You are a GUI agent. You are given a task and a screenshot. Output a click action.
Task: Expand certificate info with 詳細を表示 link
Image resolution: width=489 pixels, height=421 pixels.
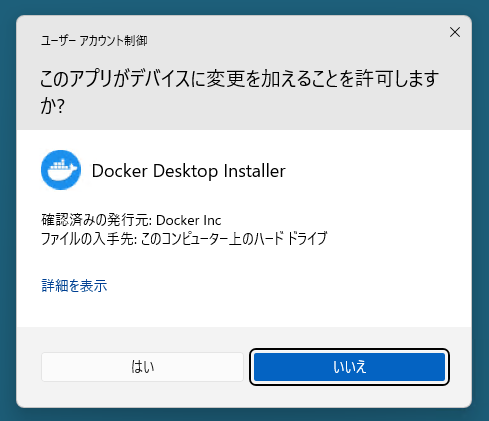(x=74, y=286)
